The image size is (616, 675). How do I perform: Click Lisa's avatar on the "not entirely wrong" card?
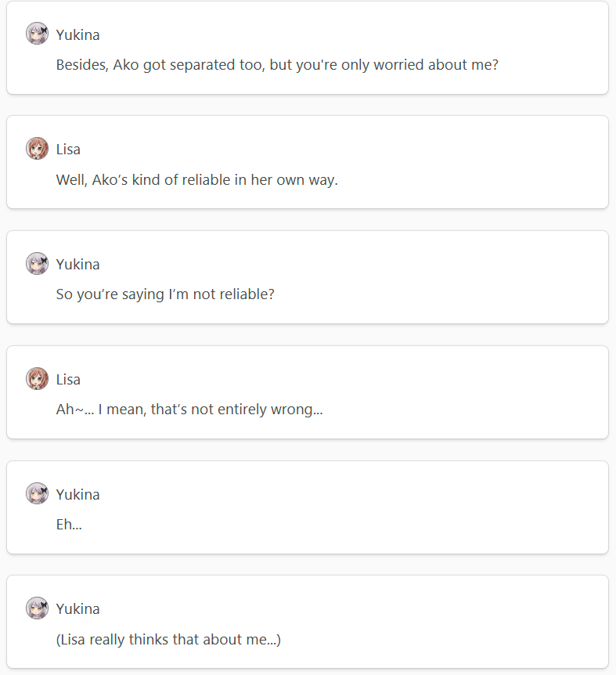click(x=37, y=379)
